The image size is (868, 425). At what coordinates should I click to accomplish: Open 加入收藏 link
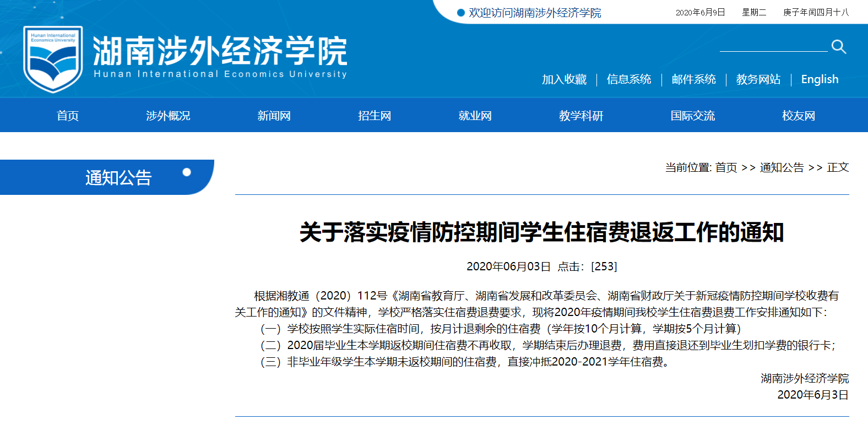[x=564, y=79]
